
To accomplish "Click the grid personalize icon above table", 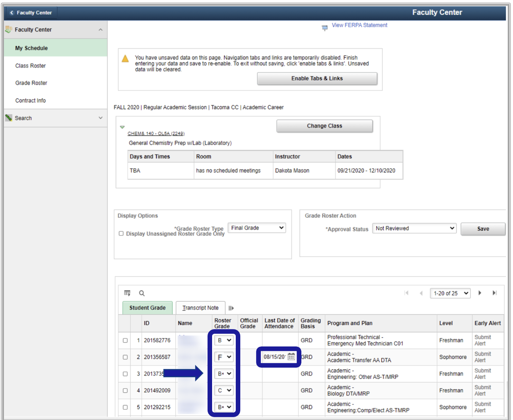I will coord(127,293).
